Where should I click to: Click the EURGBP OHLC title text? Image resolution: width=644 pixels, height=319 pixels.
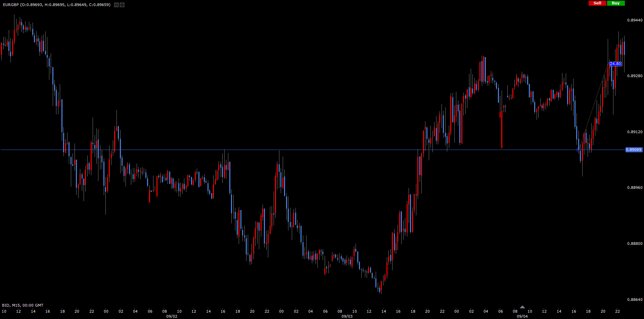point(56,5)
